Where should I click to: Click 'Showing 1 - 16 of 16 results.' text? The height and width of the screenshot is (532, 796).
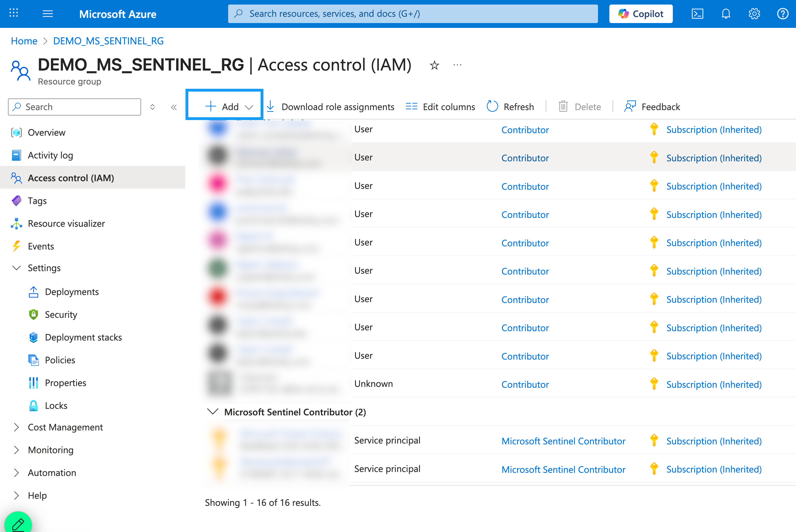coord(263,502)
